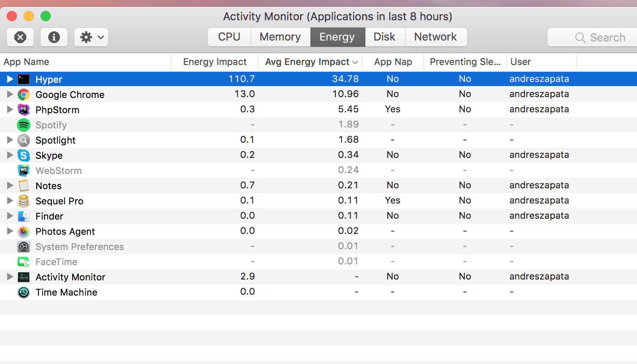The width and height of the screenshot is (637, 364).
Task: Select the FaceTime row name
Action: point(56,262)
